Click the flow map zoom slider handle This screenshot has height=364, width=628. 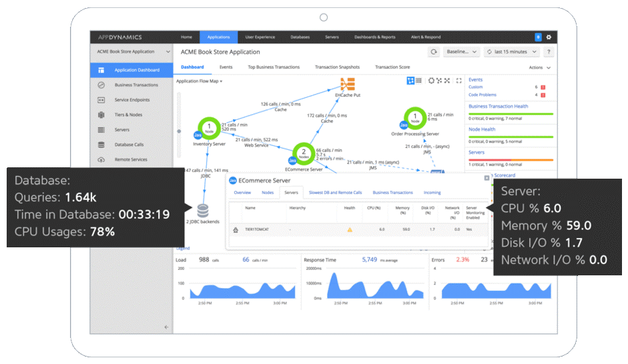coord(179,131)
